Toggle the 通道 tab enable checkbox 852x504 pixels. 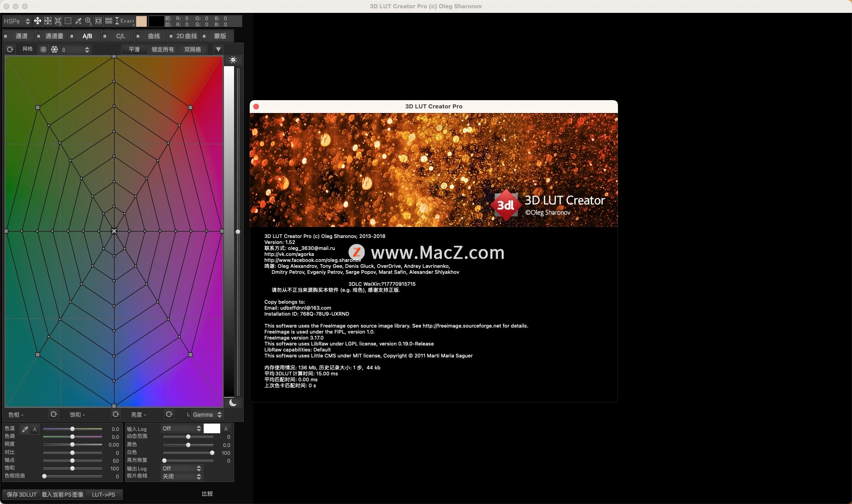6,36
